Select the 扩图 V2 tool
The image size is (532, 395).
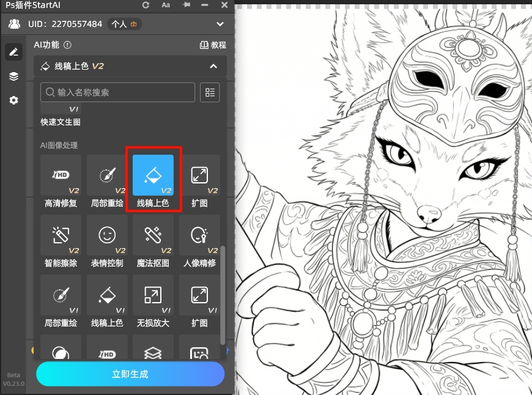pyautogui.click(x=199, y=175)
